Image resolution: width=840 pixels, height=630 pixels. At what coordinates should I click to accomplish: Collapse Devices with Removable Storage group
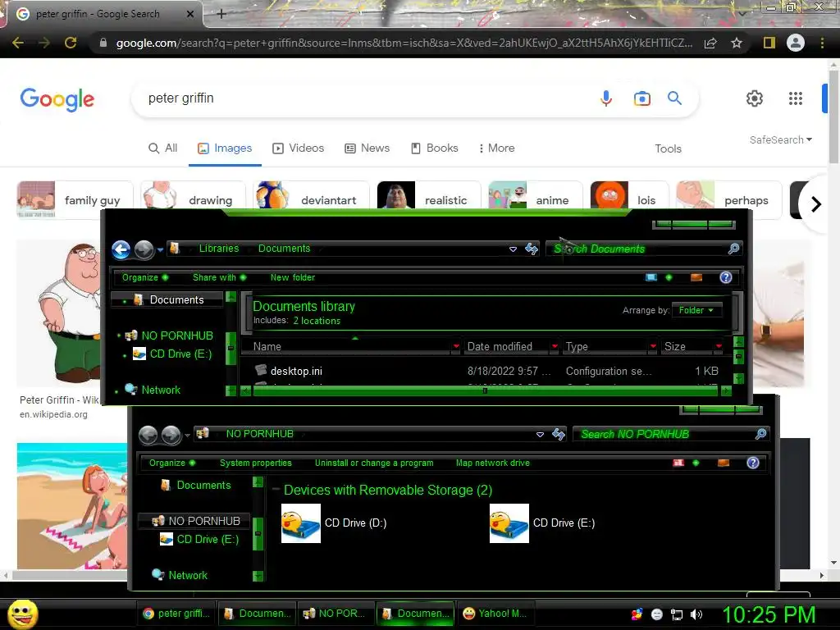point(276,489)
